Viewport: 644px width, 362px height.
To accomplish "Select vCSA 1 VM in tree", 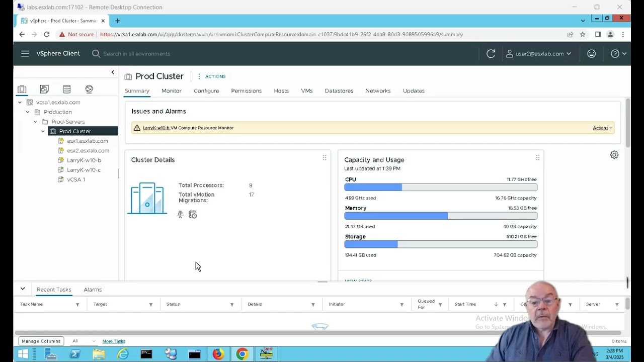I will tap(75, 179).
